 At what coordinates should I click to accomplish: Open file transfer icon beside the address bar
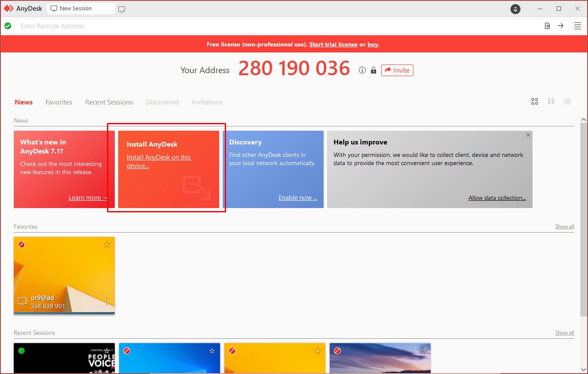coord(547,26)
